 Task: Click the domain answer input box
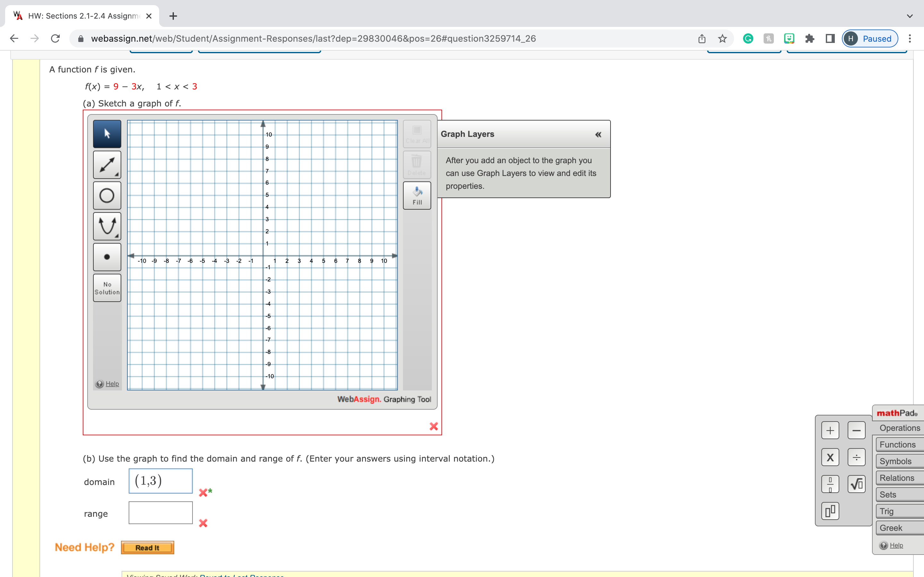point(160,481)
